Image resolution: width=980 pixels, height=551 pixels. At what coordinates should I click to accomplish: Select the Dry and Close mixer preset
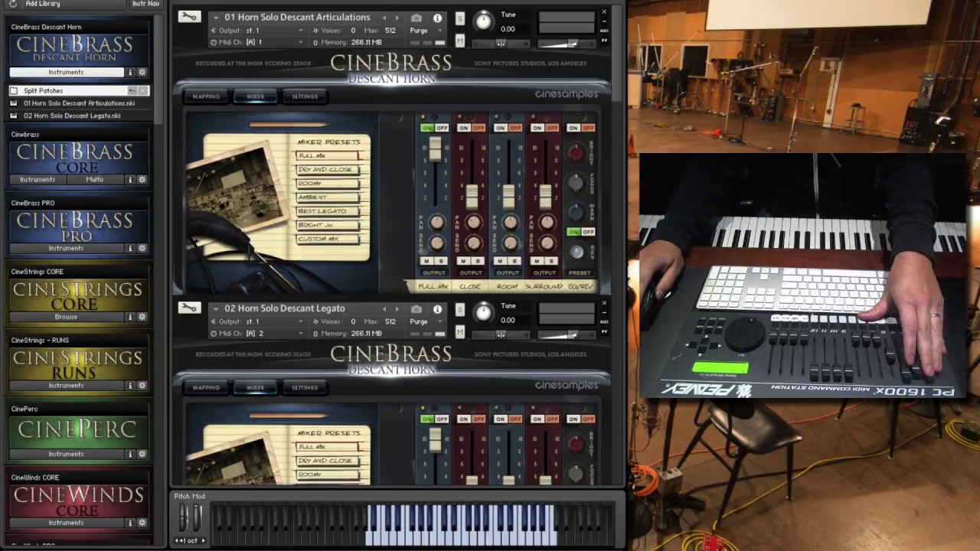[x=327, y=169]
